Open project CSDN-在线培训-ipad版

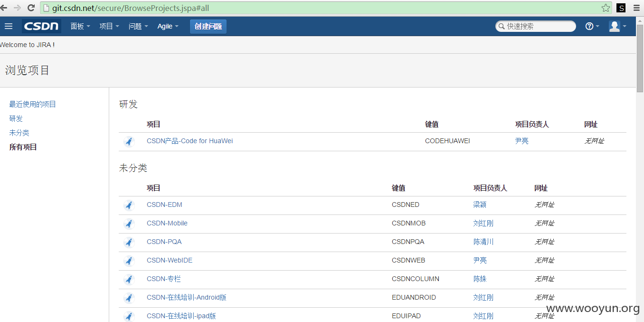181,316
